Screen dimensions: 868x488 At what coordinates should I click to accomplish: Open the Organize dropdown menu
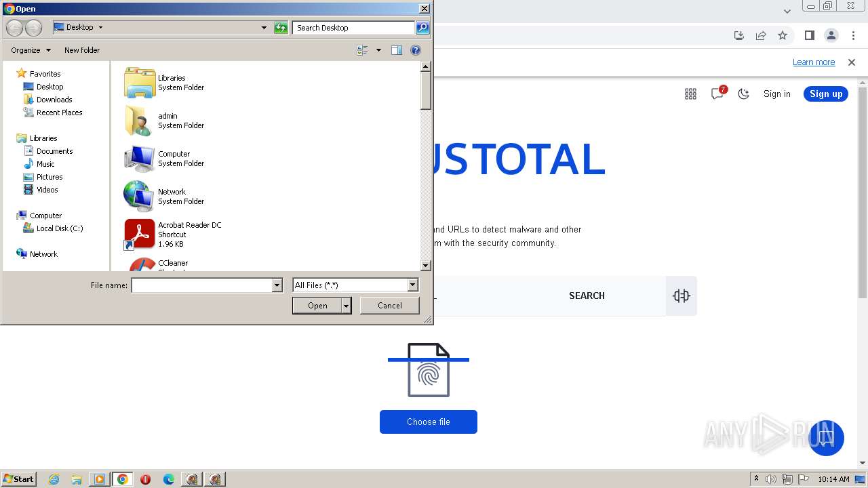[x=31, y=50]
